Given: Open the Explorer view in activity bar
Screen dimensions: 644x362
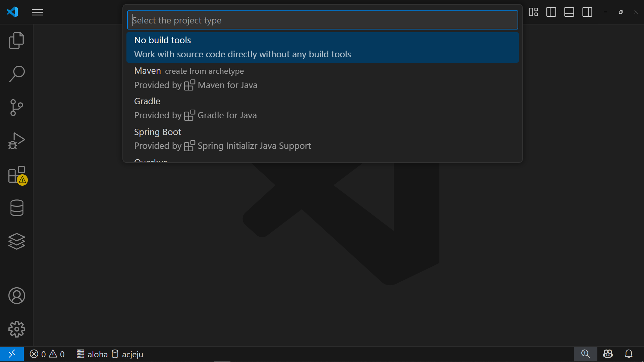Looking at the screenshot, I should (16, 41).
